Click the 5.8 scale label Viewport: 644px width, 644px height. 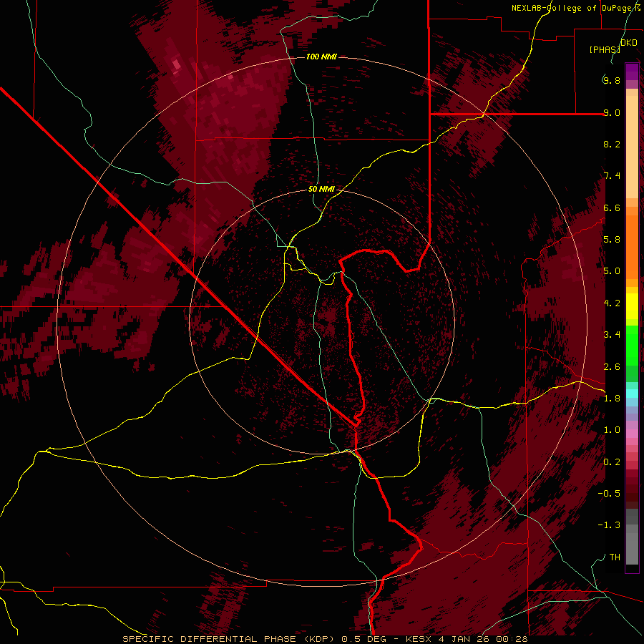click(612, 240)
